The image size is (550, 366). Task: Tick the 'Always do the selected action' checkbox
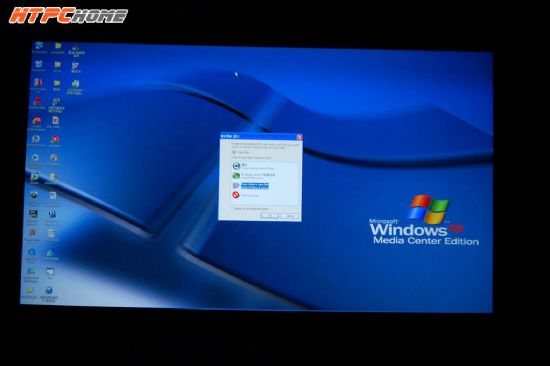point(233,209)
